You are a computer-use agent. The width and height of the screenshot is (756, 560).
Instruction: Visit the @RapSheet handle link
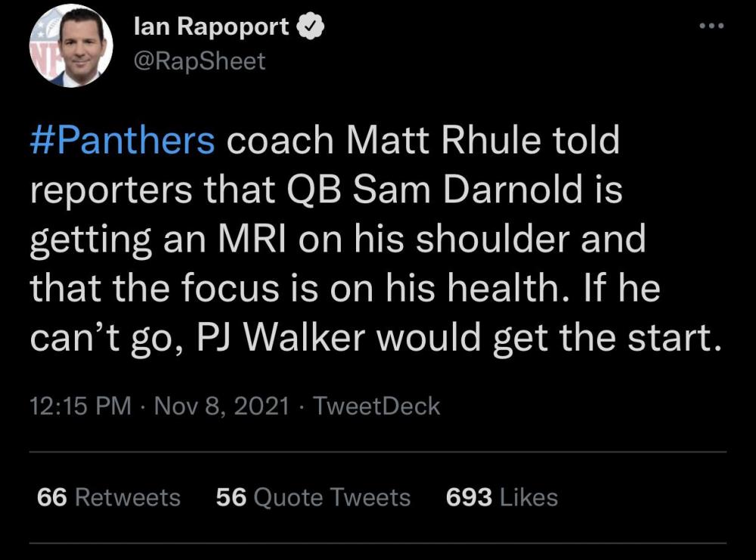[x=199, y=60]
